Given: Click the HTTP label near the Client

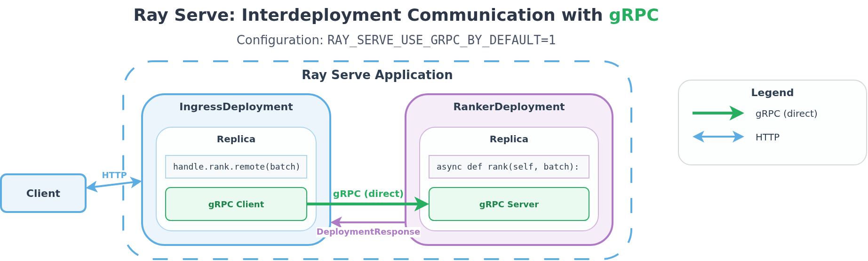Looking at the screenshot, I should (x=114, y=175).
